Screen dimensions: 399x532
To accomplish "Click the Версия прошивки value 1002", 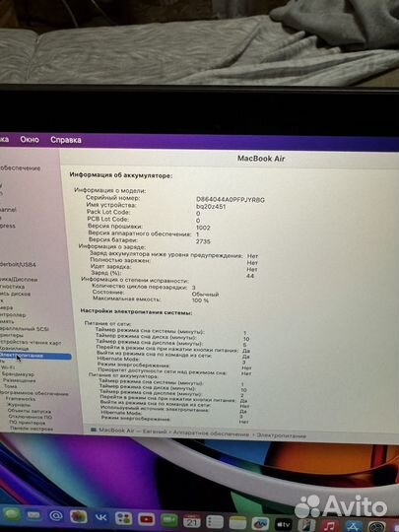I will coord(203,228).
